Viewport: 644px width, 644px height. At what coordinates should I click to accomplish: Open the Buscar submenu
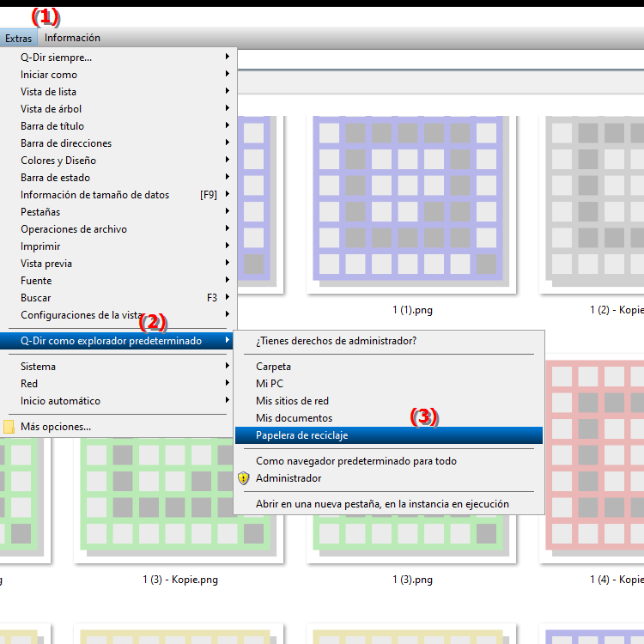pos(118,298)
